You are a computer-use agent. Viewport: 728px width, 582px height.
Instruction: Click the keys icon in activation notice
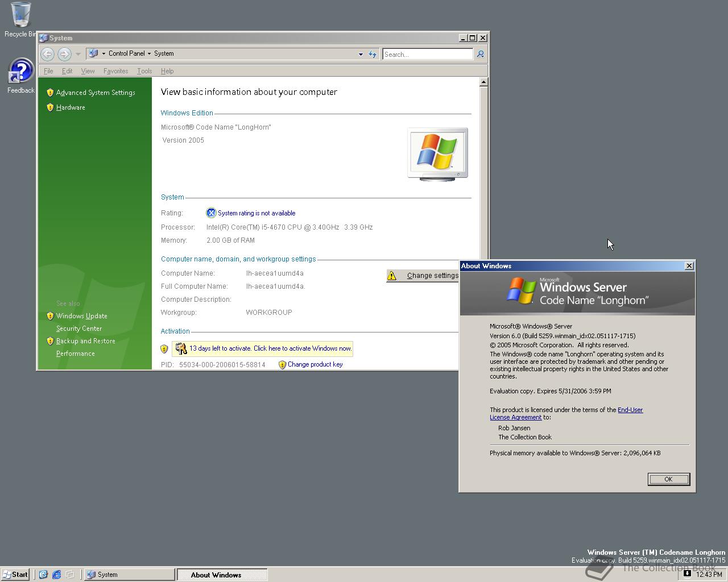pyautogui.click(x=181, y=348)
